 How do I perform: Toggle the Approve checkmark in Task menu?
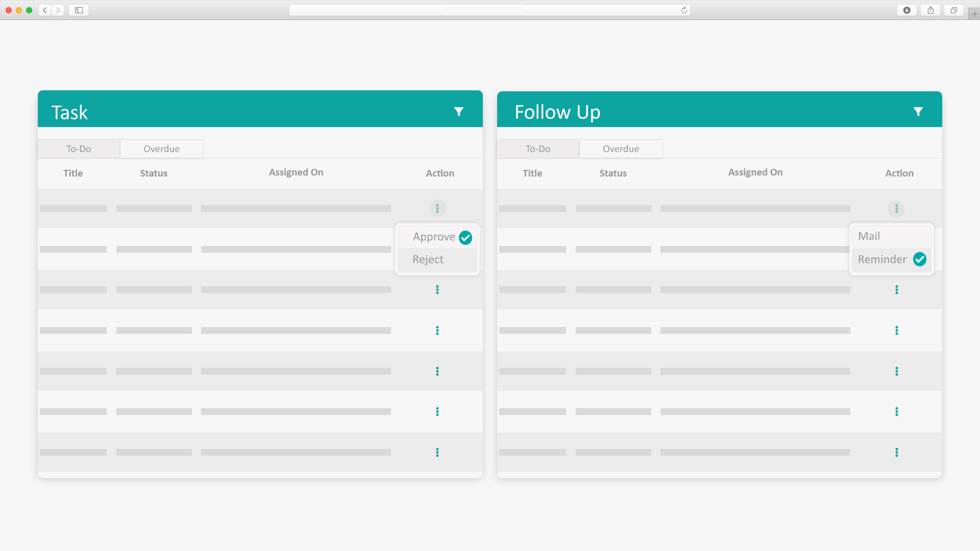pyautogui.click(x=465, y=238)
